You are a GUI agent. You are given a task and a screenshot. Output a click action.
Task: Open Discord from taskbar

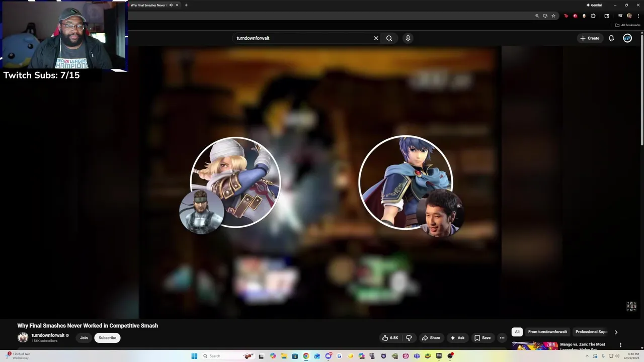tap(328, 356)
